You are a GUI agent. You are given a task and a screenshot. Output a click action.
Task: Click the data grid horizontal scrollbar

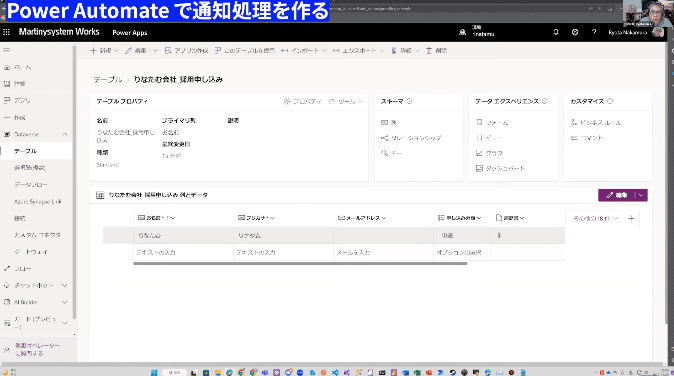[x=300, y=263]
